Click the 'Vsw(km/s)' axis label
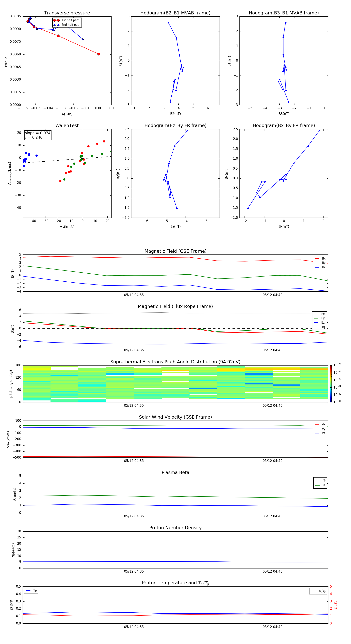Screen dimensions: 351x644 click(x=8, y=439)
